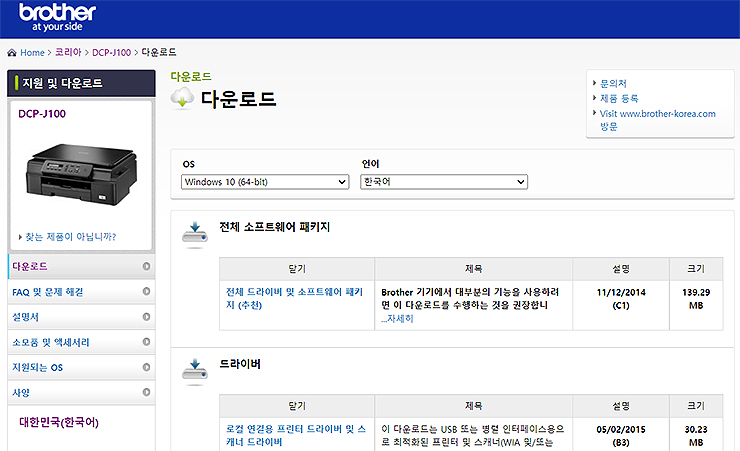Open 소모품 및 액세서리 sidebar item
740x451 pixels.
point(81,342)
